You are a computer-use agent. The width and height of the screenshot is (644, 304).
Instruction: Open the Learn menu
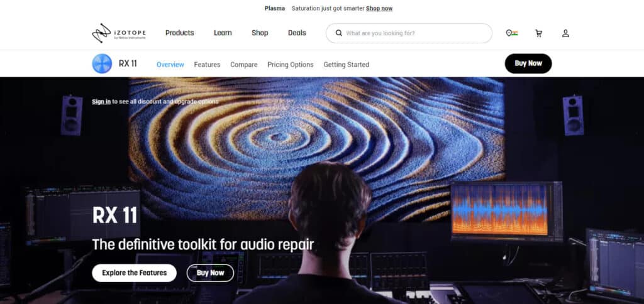point(223,33)
